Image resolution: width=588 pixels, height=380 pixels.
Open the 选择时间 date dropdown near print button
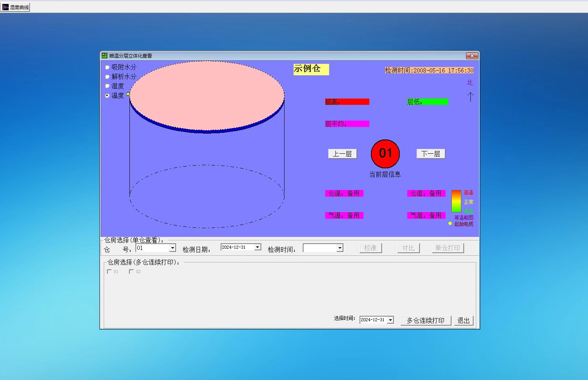pyautogui.click(x=390, y=320)
